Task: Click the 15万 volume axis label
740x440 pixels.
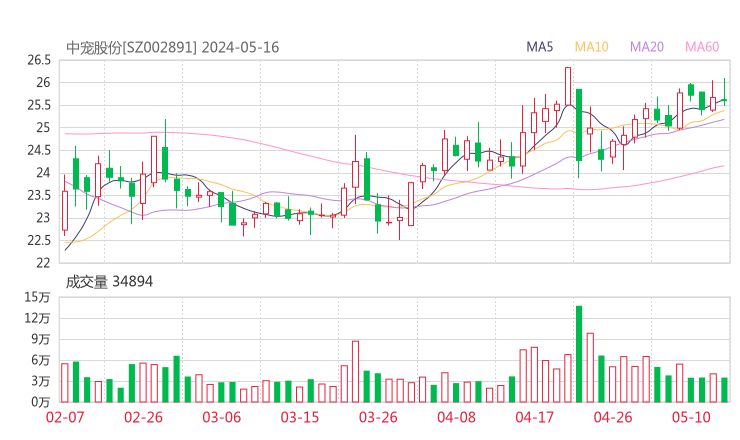Action: click(x=37, y=297)
